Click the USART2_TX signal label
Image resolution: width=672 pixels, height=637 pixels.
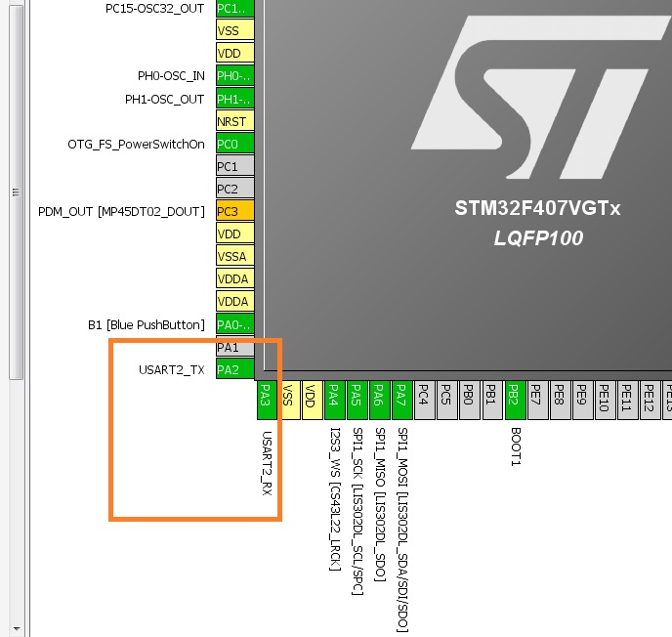(172, 369)
